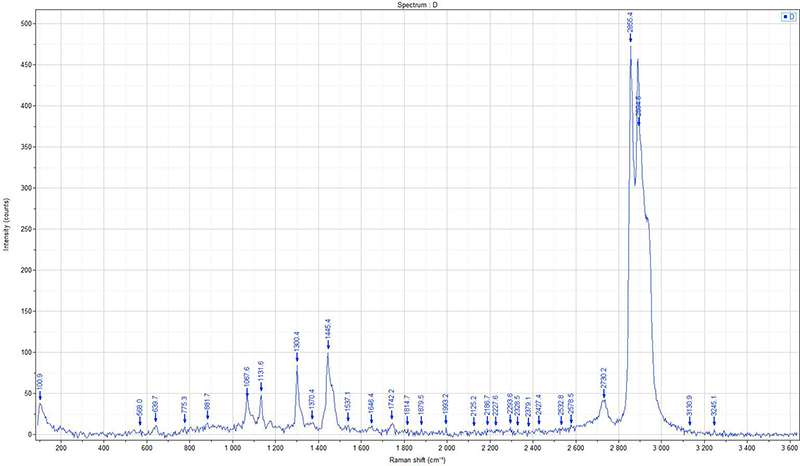Click the 3130.9 peak marker
800x466 pixels.
pos(690,420)
